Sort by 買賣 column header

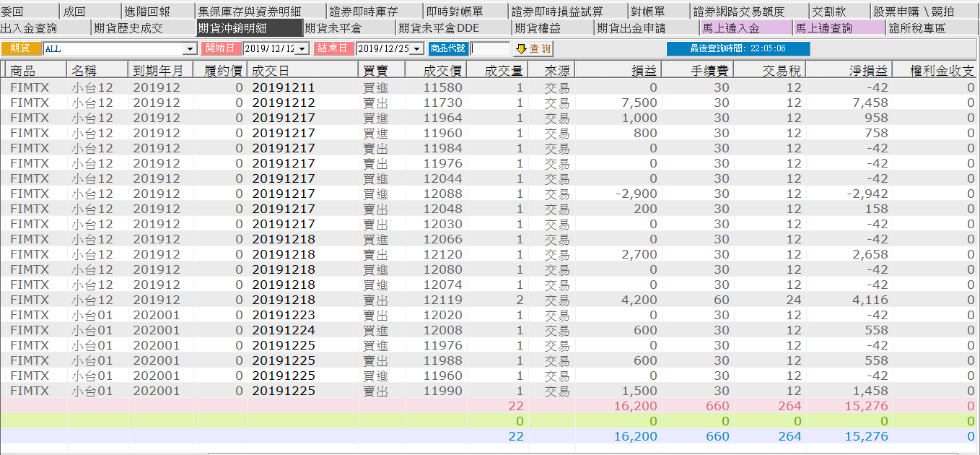tap(382, 70)
